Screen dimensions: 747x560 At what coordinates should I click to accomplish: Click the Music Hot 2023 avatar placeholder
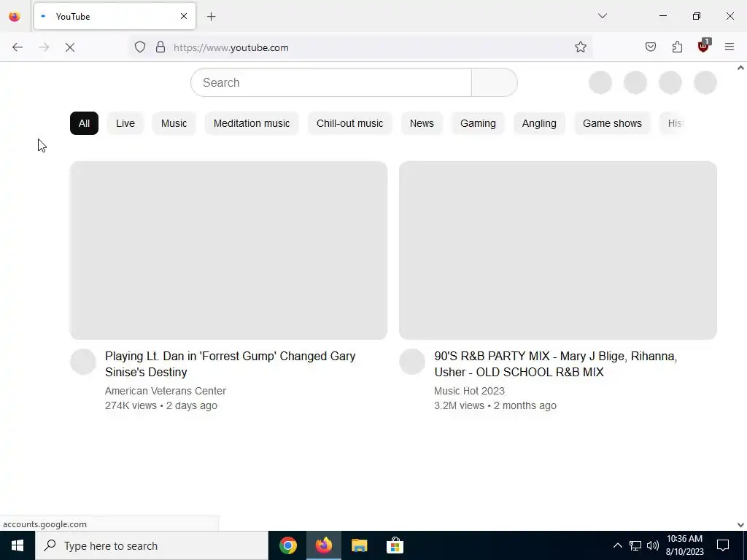click(412, 362)
